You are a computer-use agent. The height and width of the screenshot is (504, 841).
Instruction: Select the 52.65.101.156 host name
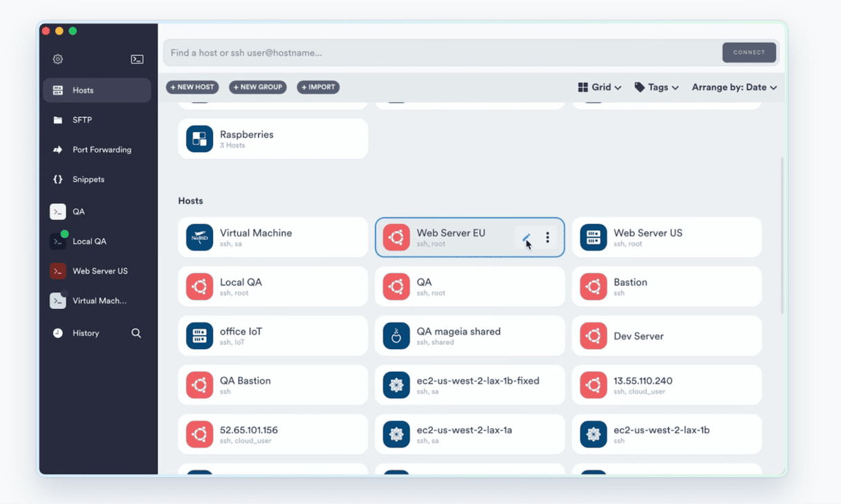(249, 430)
